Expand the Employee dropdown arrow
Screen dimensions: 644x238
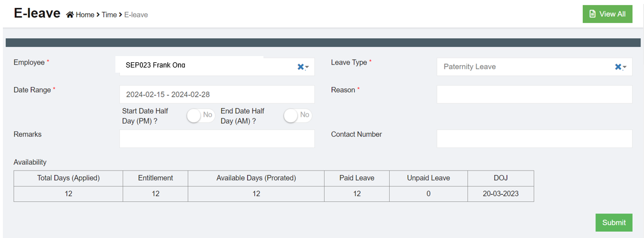click(x=307, y=68)
